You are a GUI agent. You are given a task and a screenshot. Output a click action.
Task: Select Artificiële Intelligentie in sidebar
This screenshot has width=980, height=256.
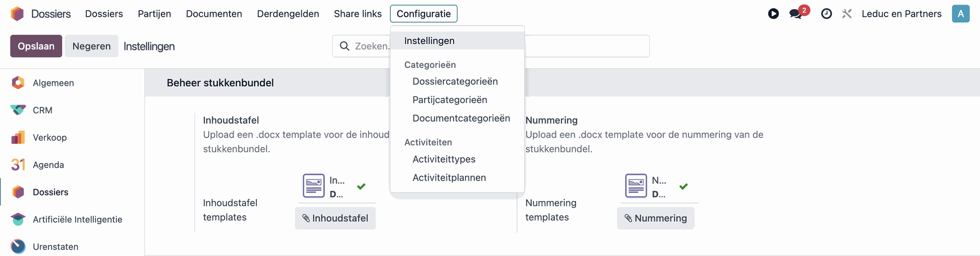tap(77, 219)
